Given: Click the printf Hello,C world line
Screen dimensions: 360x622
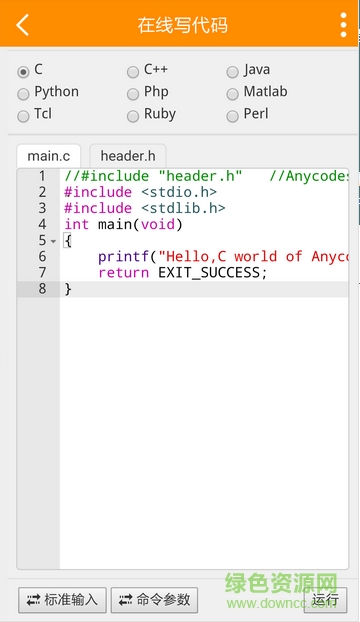Looking at the screenshot, I should coord(223,257).
